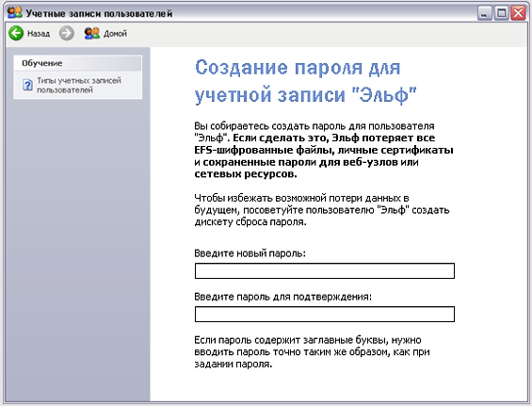Image resolution: width=532 pixels, height=406 pixels.
Task: Click the green Back arrow icon
Action: tap(16, 33)
